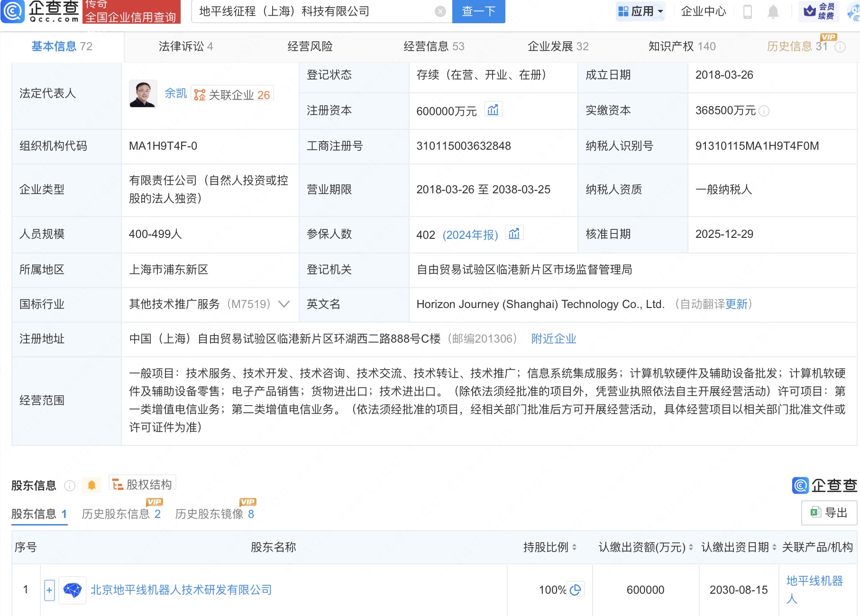Image resolution: width=860 pixels, height=616 pixels.
Task: Expand the shareholder row with the plus icon
Action: [49, 590]
